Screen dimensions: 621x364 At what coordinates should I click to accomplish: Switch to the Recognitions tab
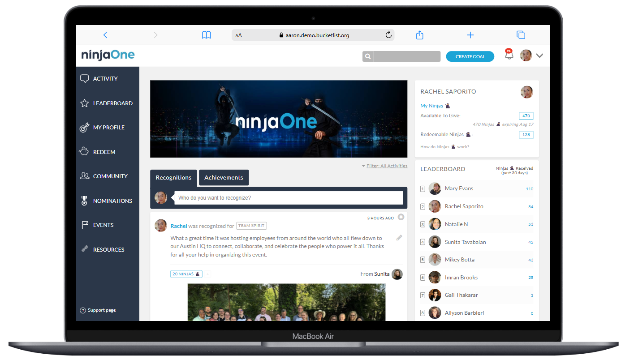[x=173, y=178]
